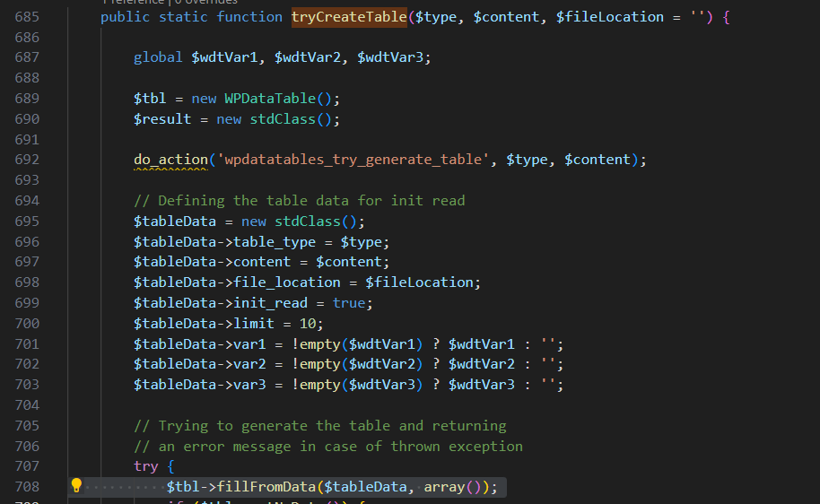Click the $fileLocation value on line 698

[419, 282]
